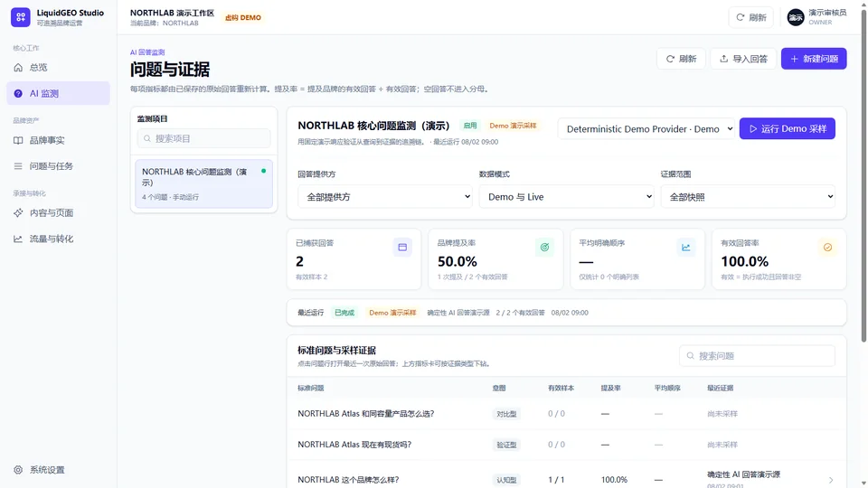Screen dimensions: 868x488
Task: Click the 内容与页面 sparkle icon
Action: point(18,213)
